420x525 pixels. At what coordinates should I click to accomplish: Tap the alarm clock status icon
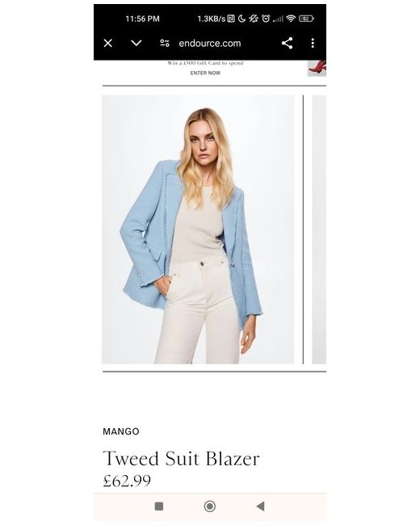[x=266, y=19]
